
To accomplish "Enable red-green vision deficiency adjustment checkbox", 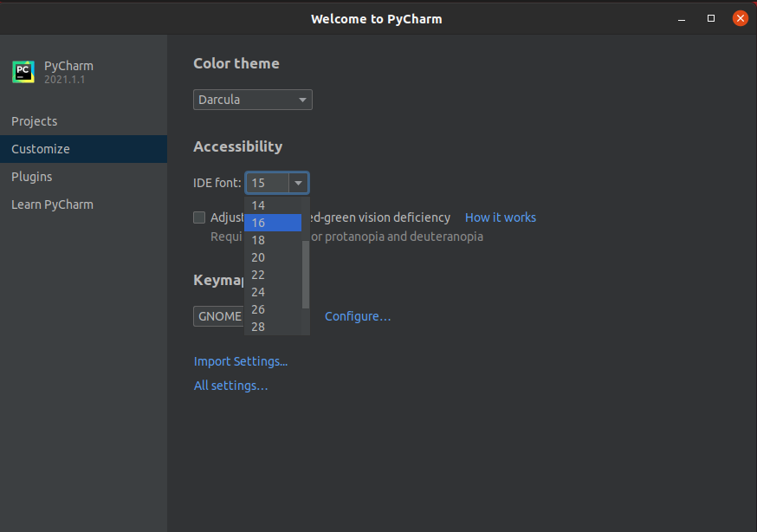I will tap(199, 217).
